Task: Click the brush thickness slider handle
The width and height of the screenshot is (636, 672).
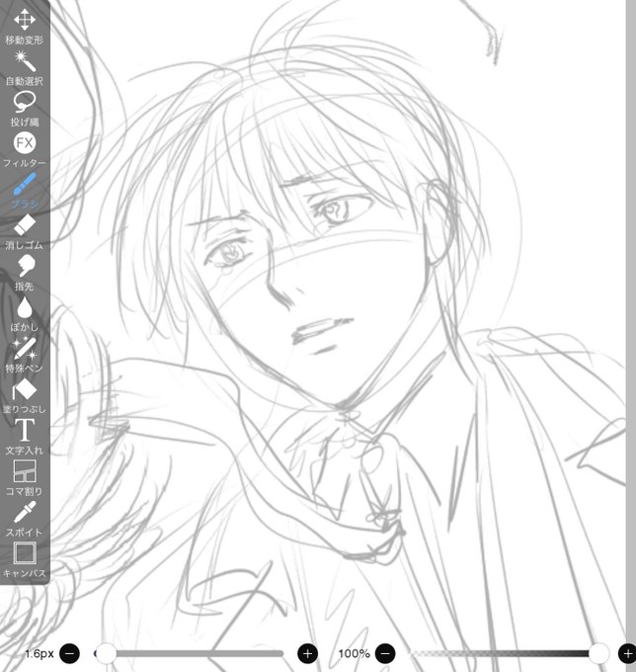Action: pyautogui.click(x=106, y=653)
